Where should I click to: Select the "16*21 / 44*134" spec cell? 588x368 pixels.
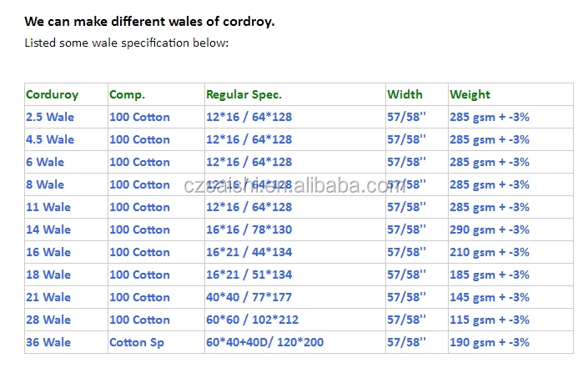249,252
